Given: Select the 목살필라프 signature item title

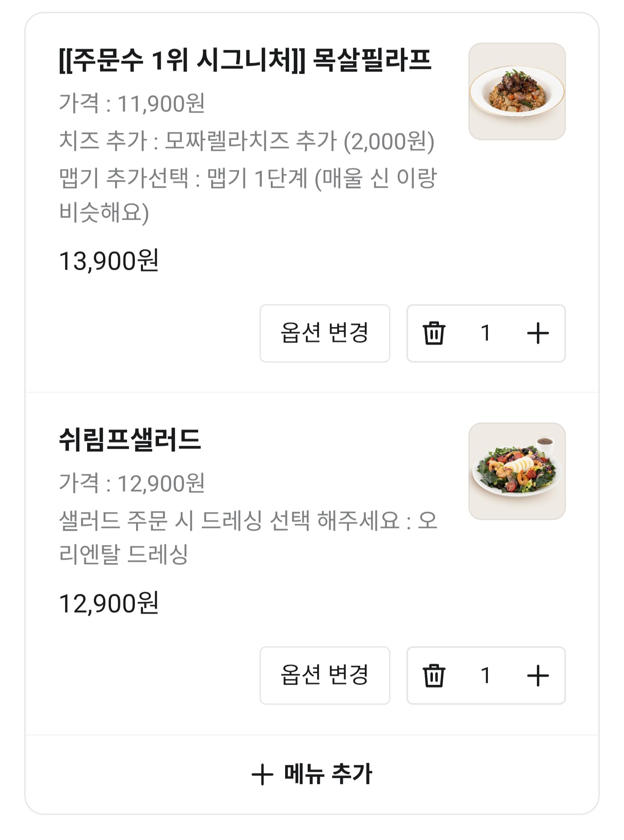Looking at the screenshot, I should pos(245,60).
